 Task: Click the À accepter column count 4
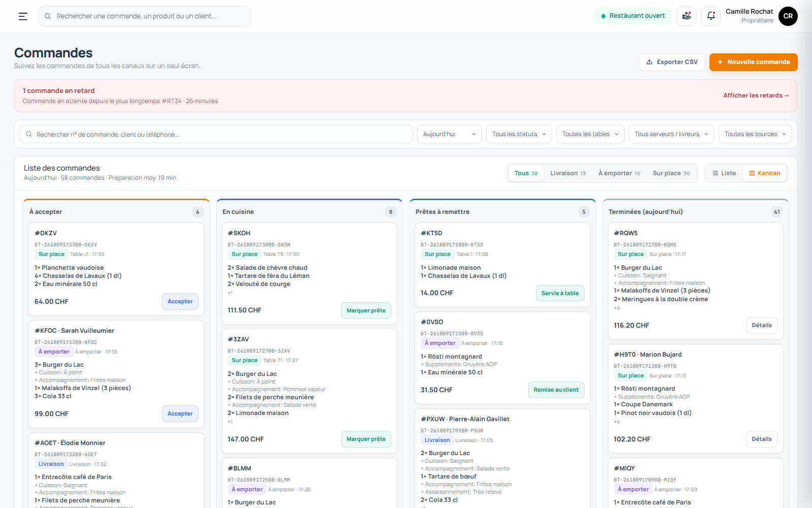pyautogui.click(x=197, y=212)
